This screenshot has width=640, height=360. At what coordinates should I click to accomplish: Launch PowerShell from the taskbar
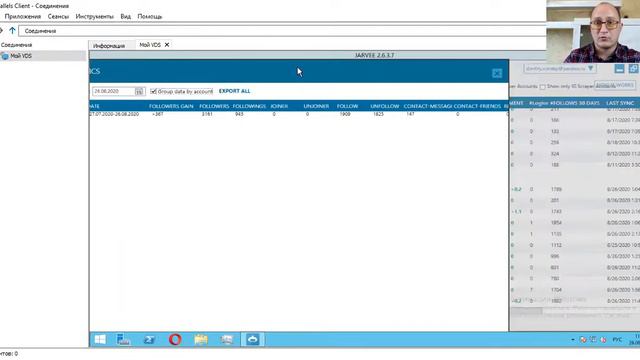pyautogui.click(x=149, y=339)
